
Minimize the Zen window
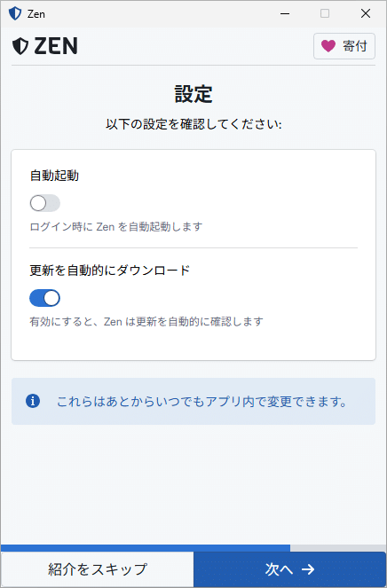click(285, 13)
